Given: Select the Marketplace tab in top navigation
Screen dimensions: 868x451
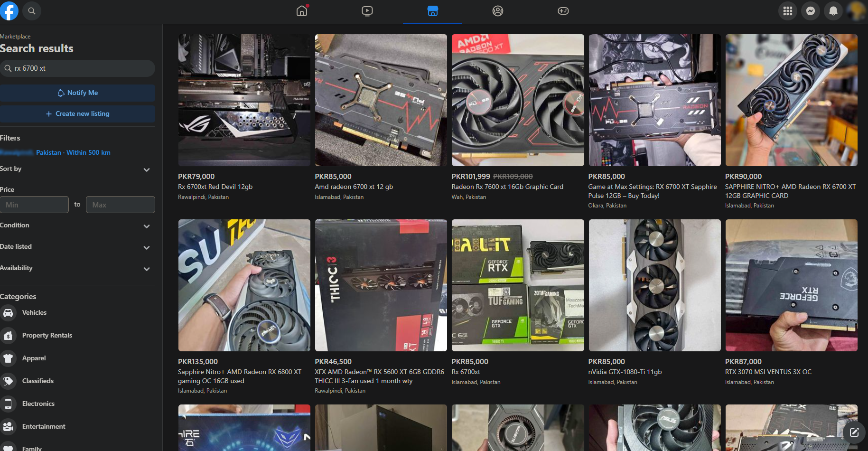Looking at the screenshot, I should point(432,11).
